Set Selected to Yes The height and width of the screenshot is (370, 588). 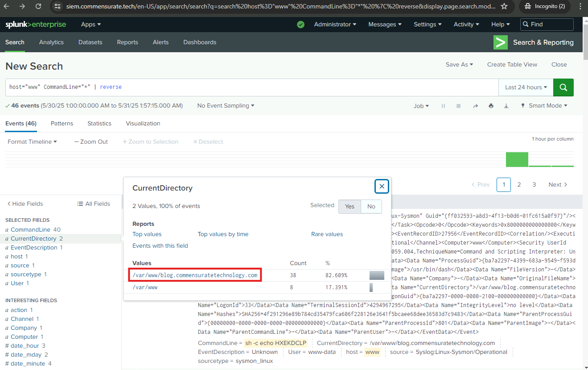tap(350, 206)
